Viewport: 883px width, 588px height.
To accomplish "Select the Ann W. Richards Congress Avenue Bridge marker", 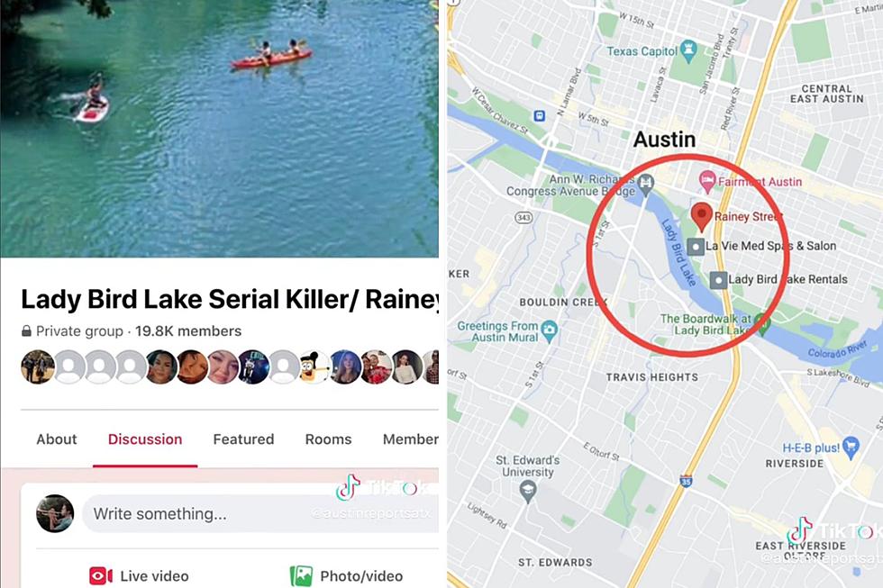I will coord(646,184).
